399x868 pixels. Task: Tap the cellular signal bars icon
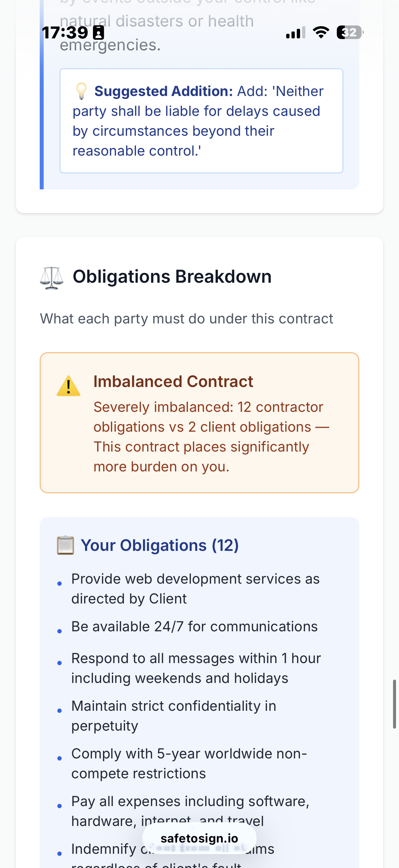(296, 33)
